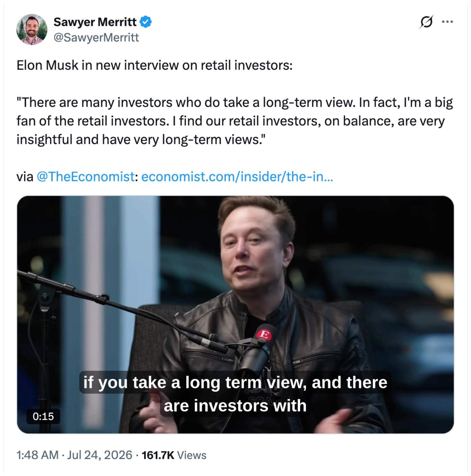This screenshot has width=471, height=476.
Task: Open the @TheEconomist mention
Action: click(86, 176)
